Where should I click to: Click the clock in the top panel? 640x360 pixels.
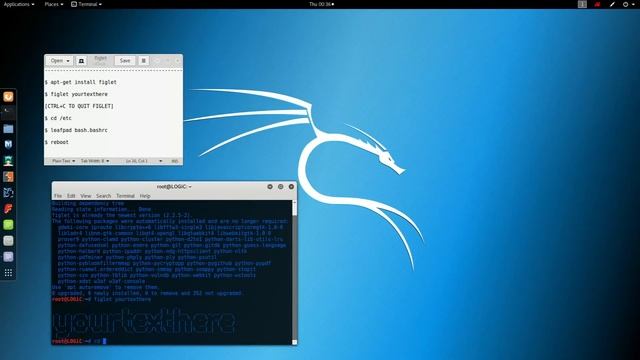pyautogui.click(x=322, y=4)
